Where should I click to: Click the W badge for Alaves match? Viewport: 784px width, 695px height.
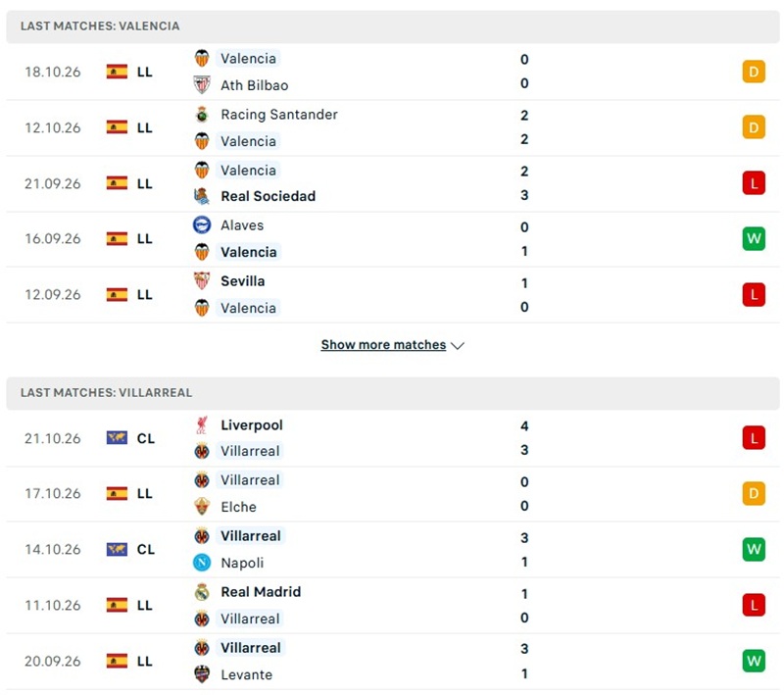pyautogui.click(x=754, y=238)
